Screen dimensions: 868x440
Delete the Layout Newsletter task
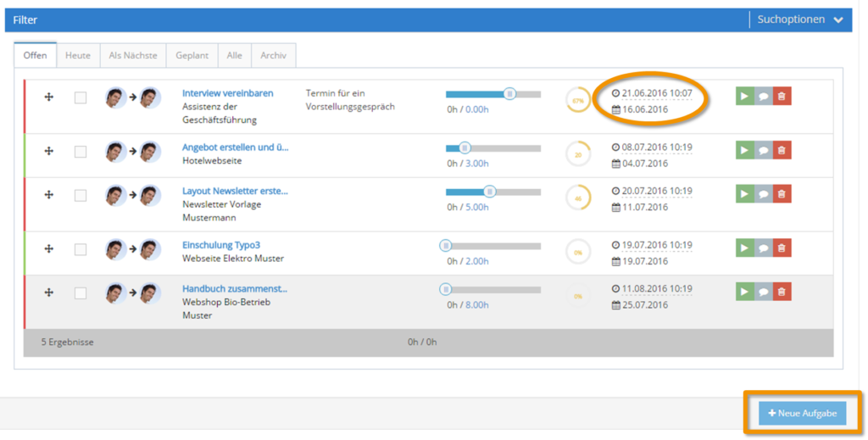point(782,193)
